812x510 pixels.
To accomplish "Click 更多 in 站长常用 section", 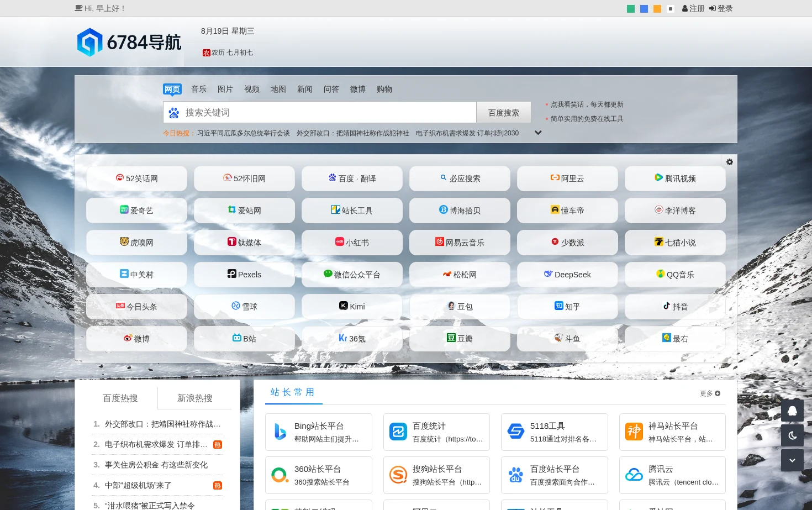I will pyautogui.click(x=710, y=393).
